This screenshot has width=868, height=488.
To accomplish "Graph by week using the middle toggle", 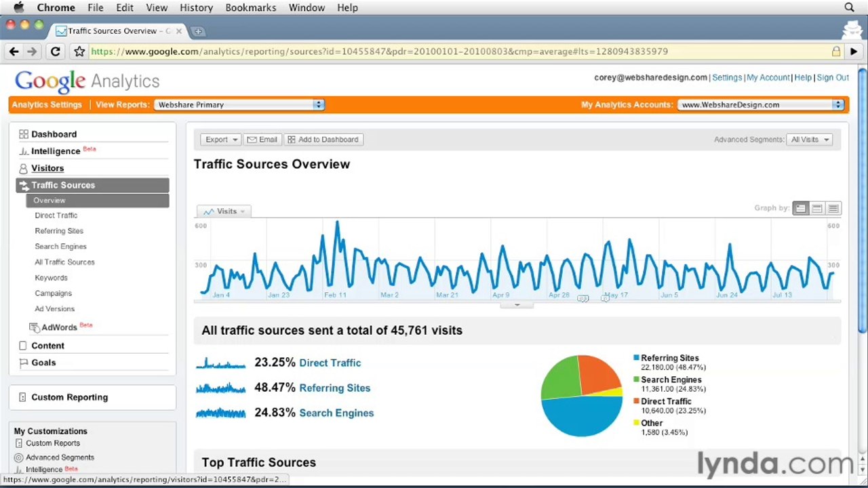I will click(817, 209).
